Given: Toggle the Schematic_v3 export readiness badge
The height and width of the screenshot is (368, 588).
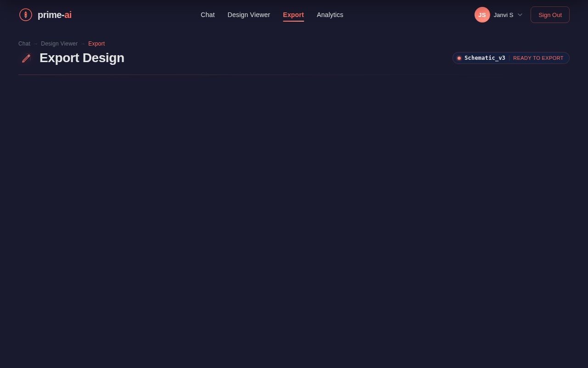Looking at the screenshot, I should click(x=511, y=57).
